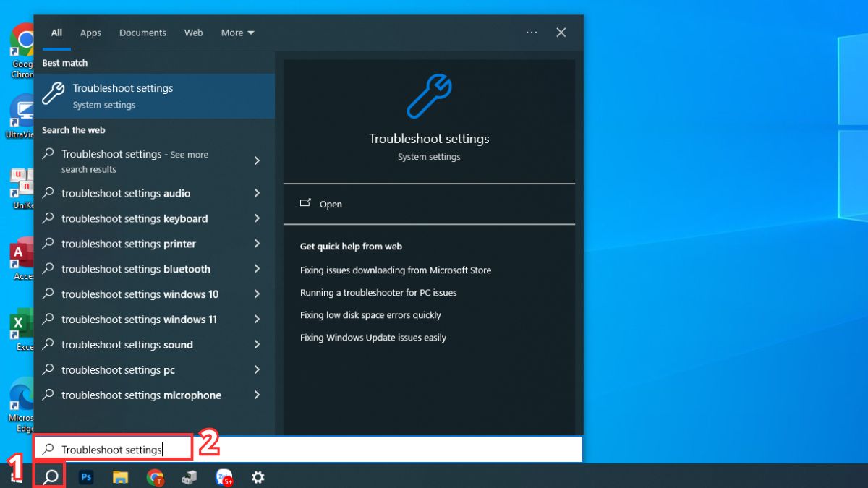This screenshot has height=488, width=868.
Task: Switch to the All tab
Action: click(x=56, y=33)
